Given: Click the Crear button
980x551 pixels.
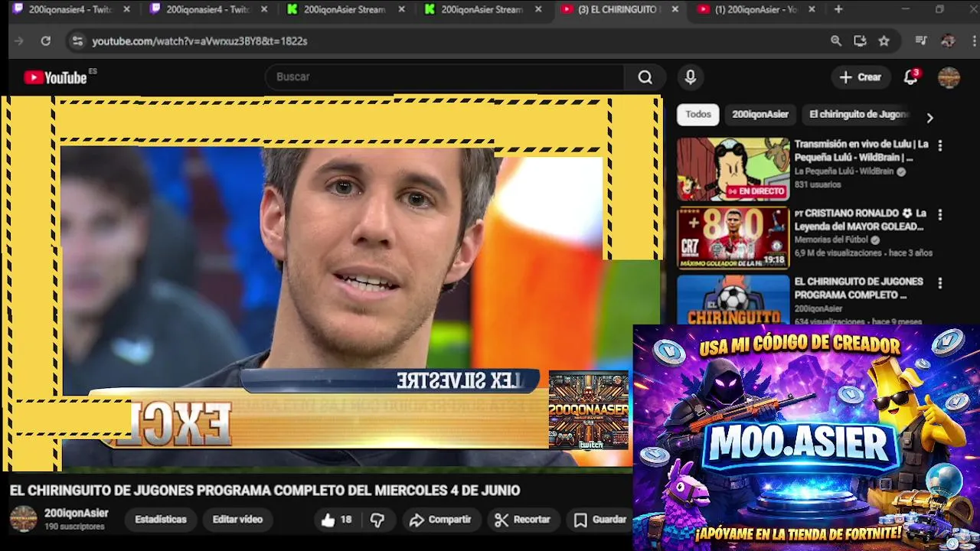Looking at the screenshot, I should tap(861, 77).
